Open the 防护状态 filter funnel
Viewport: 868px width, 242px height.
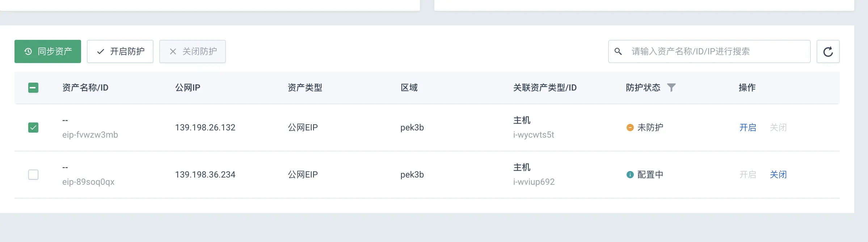(x=671, y=88)
